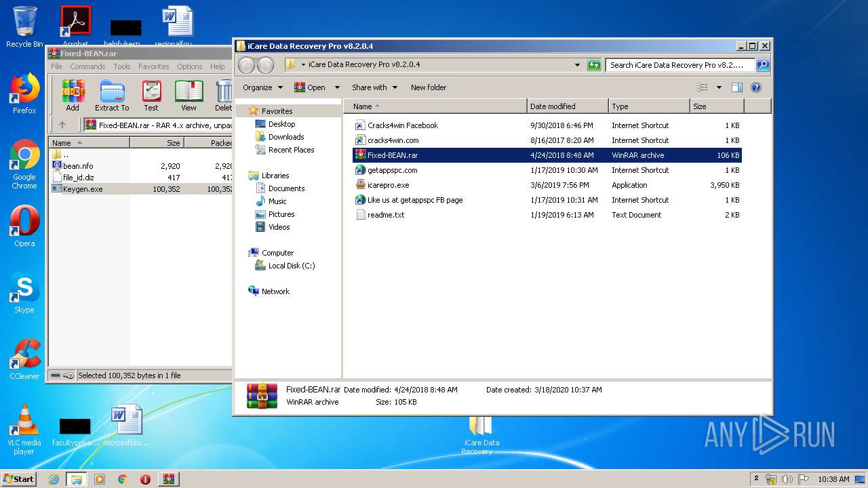Open the Firefox desktop shortcut
Image resolution: width=868 pixels, height=488 pixels.
24,94
